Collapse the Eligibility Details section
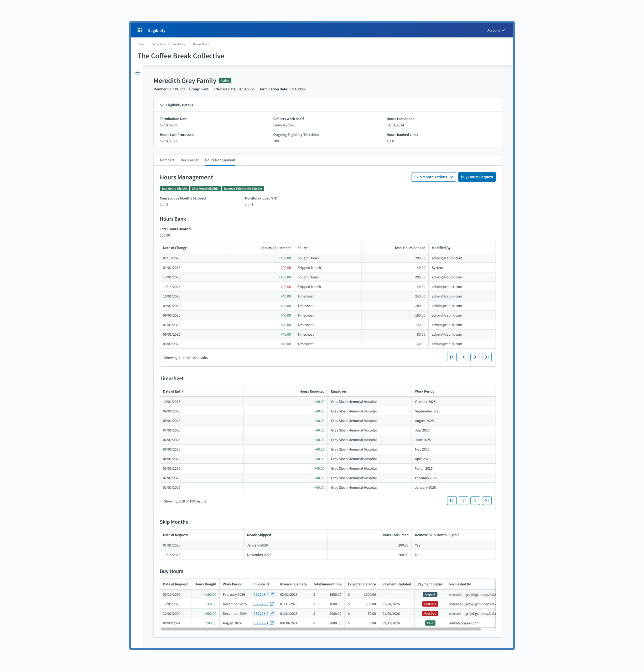644x671 pixels. click(x=162, y=105)
